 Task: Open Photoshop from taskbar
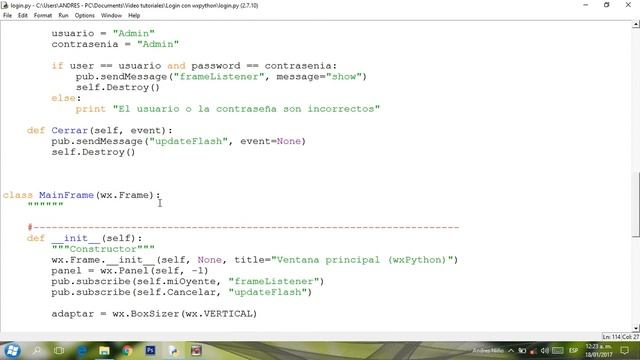click(x=150, y=351)
